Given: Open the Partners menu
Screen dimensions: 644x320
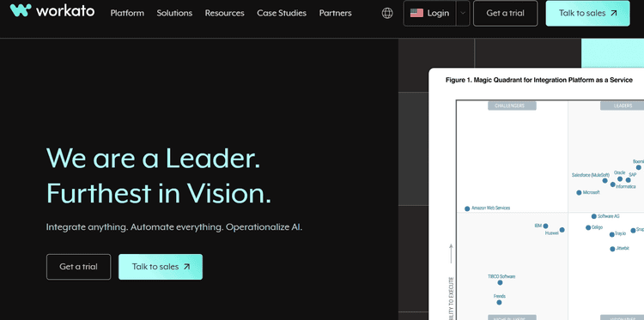Looking at the screenshot, I should [x=336, y=13].
